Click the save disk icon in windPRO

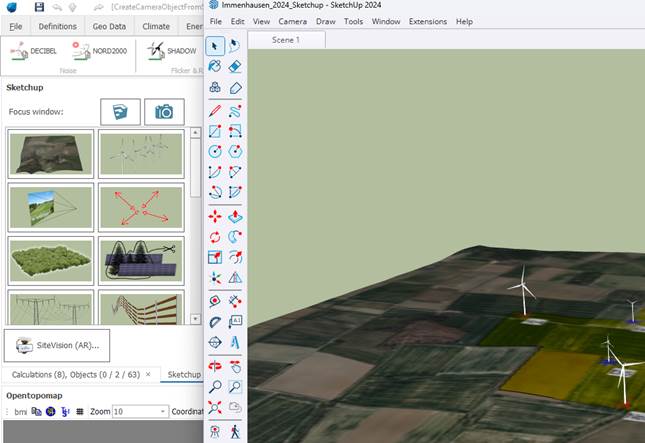click(39, 7)
